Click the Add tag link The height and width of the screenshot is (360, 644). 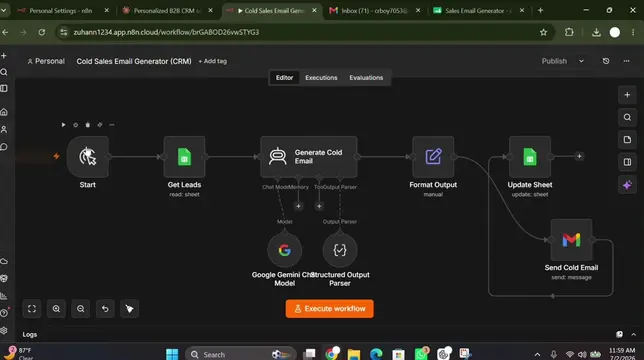pos(213,61)
